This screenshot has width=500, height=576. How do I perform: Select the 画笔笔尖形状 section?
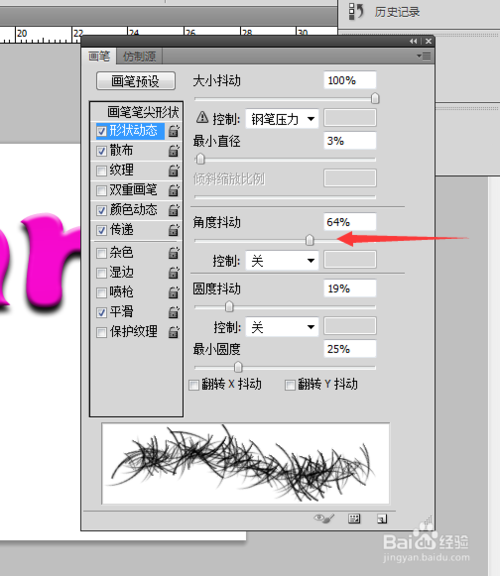pos(143,112)
